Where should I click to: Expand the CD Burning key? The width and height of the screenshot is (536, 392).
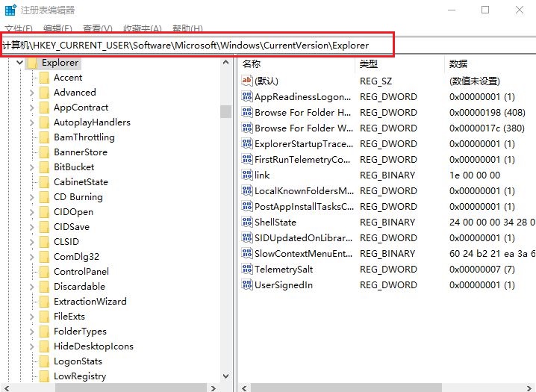[32, 197]
